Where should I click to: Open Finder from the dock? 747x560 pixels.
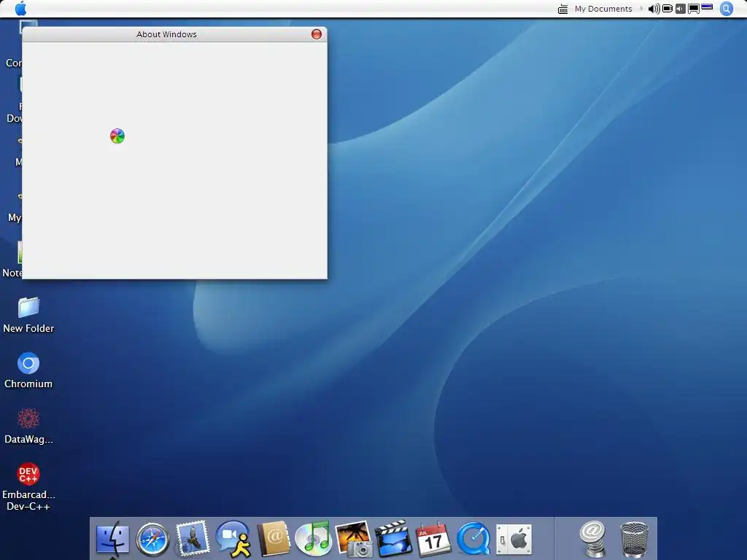pos(112,539)
